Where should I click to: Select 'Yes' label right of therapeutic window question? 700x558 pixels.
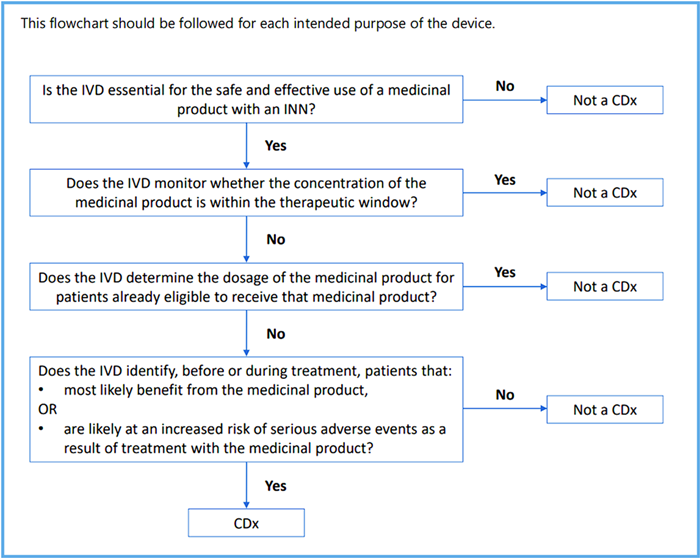505,179
